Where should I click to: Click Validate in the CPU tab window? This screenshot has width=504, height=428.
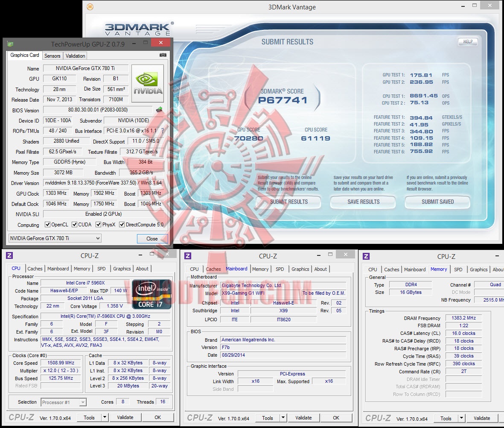pyautogui.click(x=125, y=417)
